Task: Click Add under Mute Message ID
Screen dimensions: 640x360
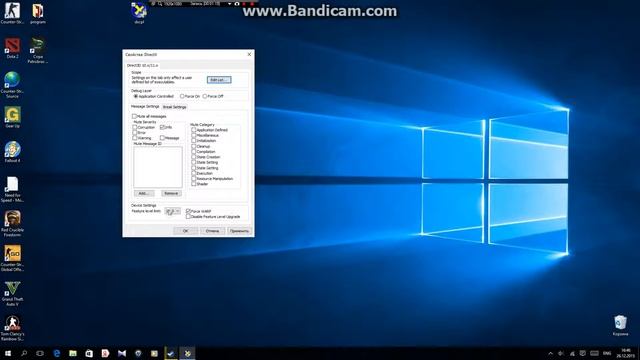Action: (x=144, y=193)
